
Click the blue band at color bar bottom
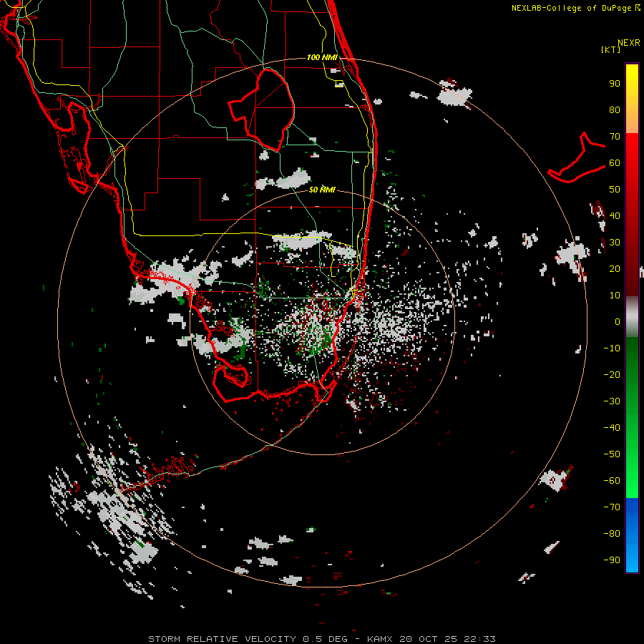coord(632,535)
